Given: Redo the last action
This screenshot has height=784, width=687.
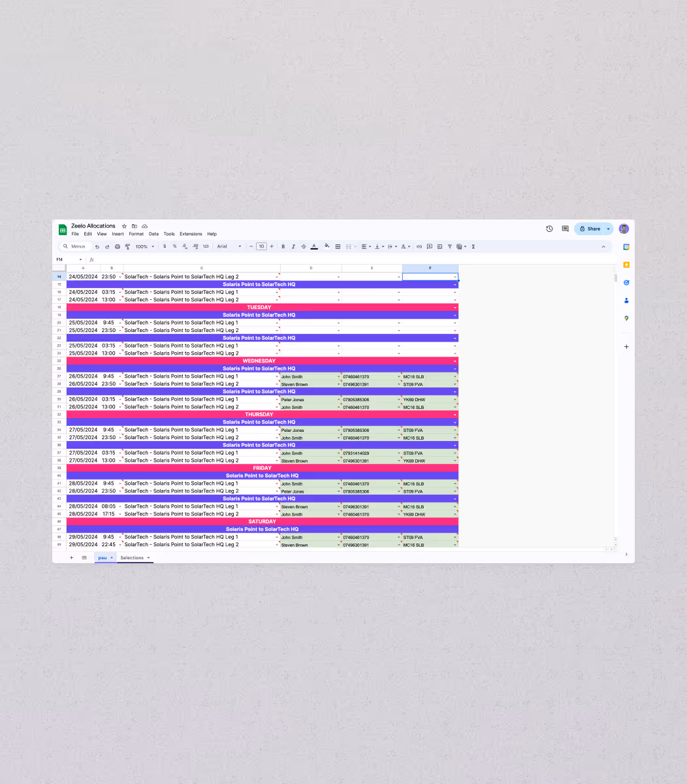Looking at the screenshot, I should (x=107, y=246).
